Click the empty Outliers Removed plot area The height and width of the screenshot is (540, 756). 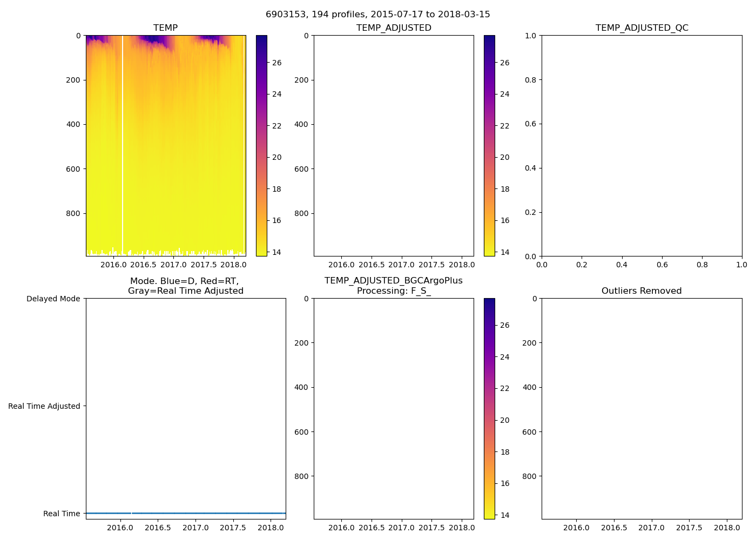pos(642,408)
